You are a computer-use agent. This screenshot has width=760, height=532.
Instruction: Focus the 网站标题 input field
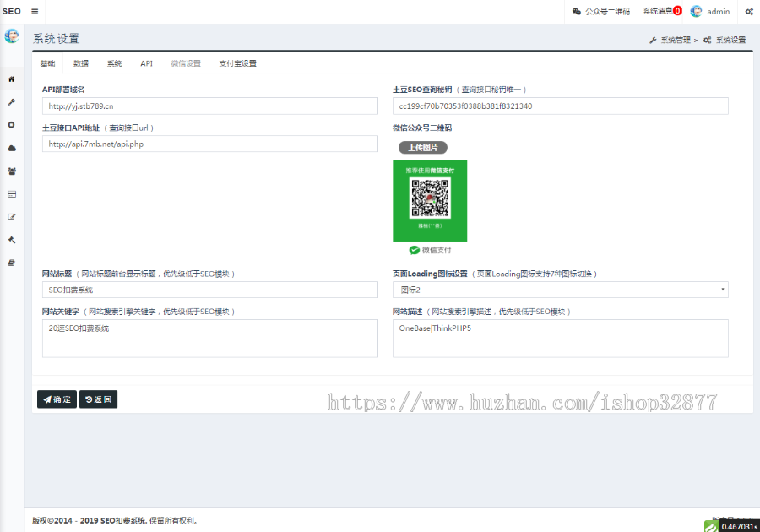point(210,290)
